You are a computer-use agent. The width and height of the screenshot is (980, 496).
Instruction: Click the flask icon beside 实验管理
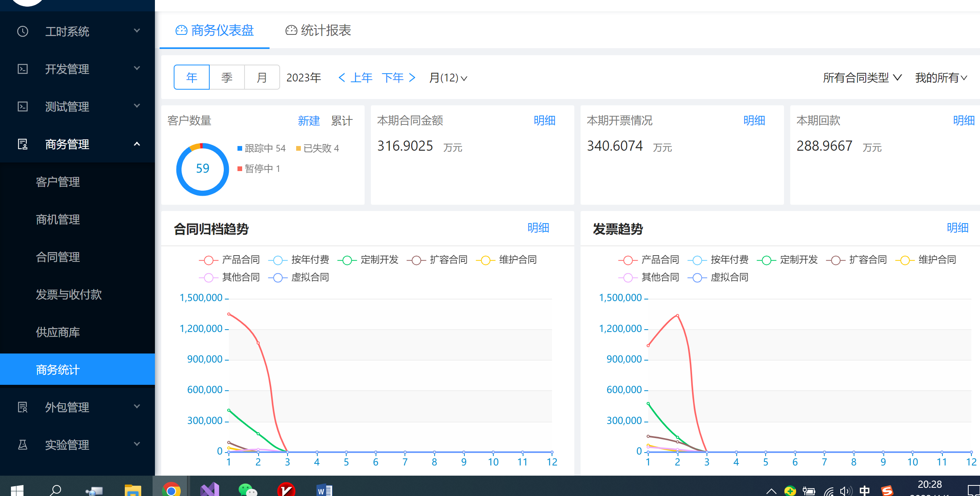click(23, 445)
